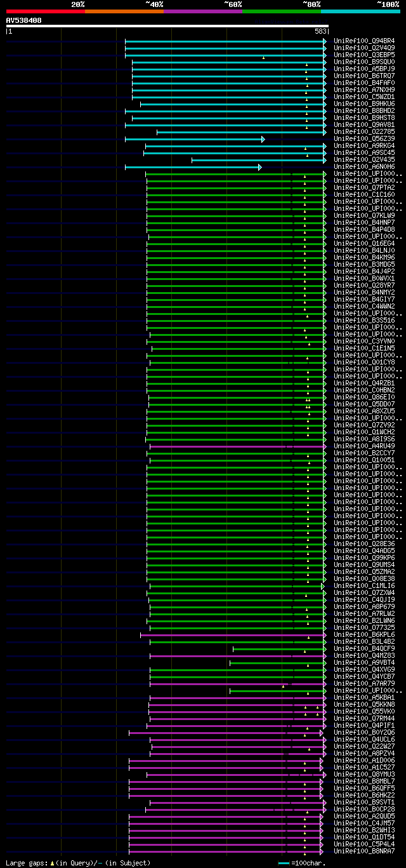Click label UniRef100_B2CCY7
Viewport: 406px width, 868px height.
point(364,453)
